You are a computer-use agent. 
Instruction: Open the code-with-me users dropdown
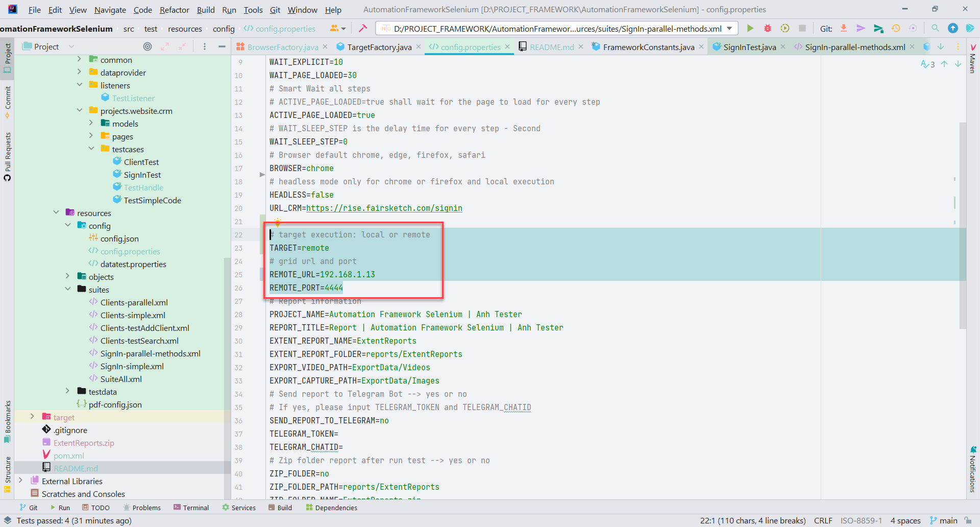tap(337, 29)
